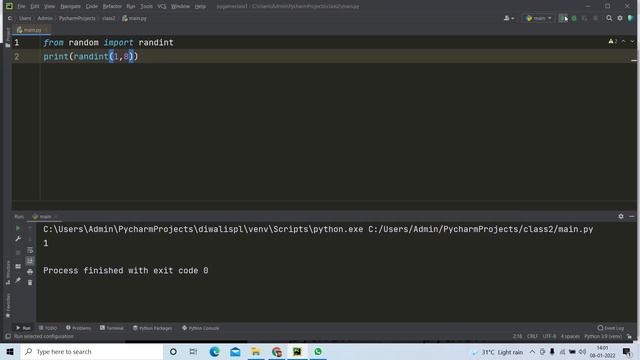Click the grayed Stop icon in top toolbar

596,18
